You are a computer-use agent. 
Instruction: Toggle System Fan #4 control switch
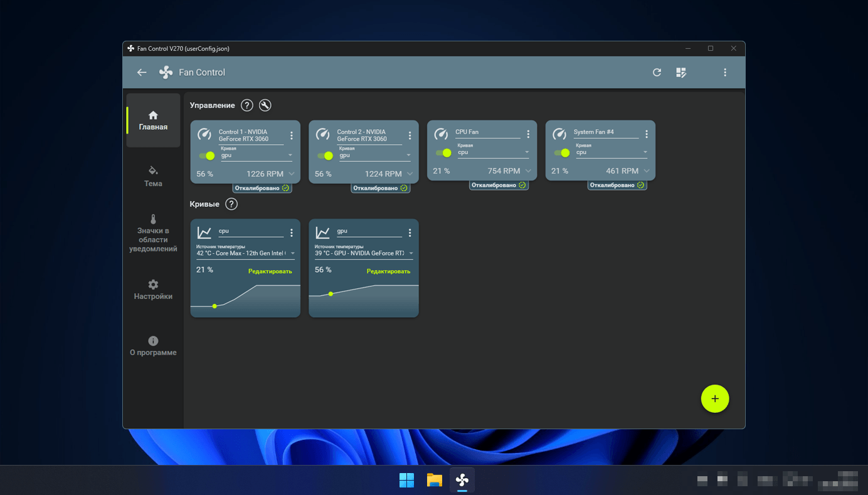(x=562, y=152)
